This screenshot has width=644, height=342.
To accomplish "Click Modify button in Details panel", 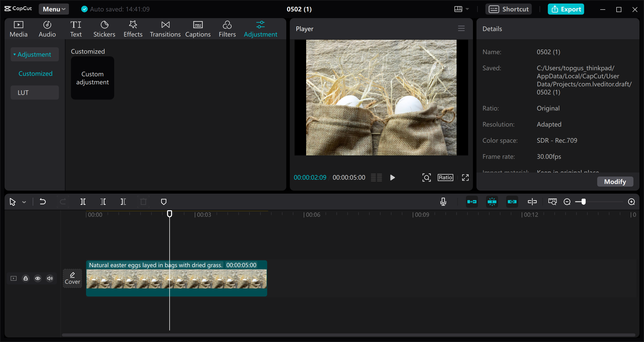I will click(x=616, y=181).
